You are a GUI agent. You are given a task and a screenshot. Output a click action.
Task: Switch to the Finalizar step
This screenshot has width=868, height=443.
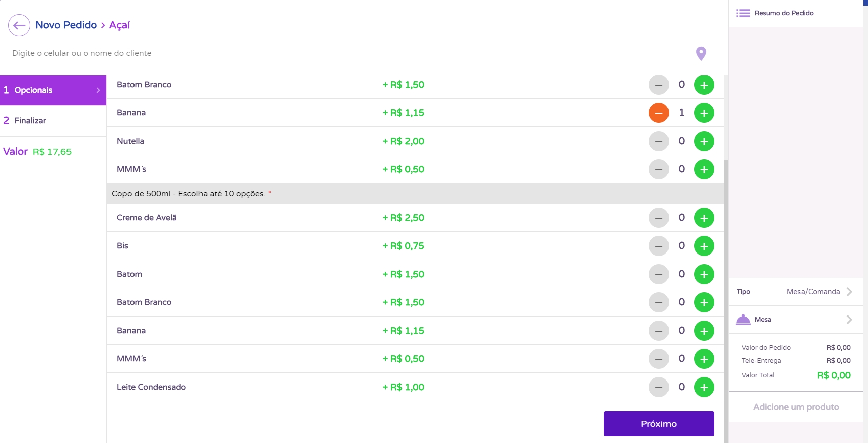coord(30,121)
